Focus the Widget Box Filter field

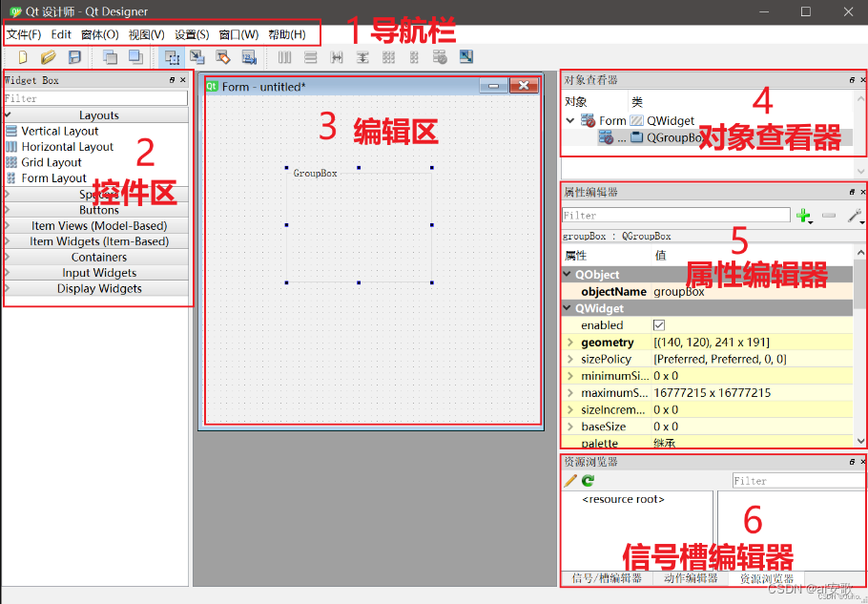point(95,98)
